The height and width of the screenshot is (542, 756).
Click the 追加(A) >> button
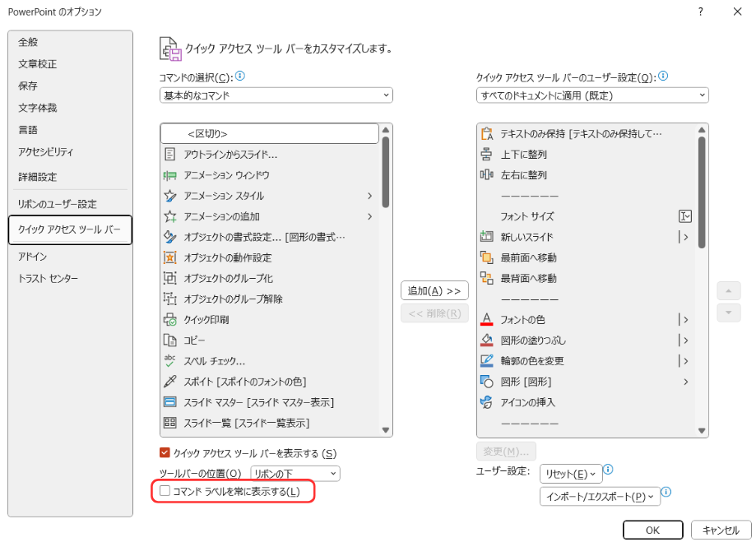pyautogui.click(x=434, y=291)
